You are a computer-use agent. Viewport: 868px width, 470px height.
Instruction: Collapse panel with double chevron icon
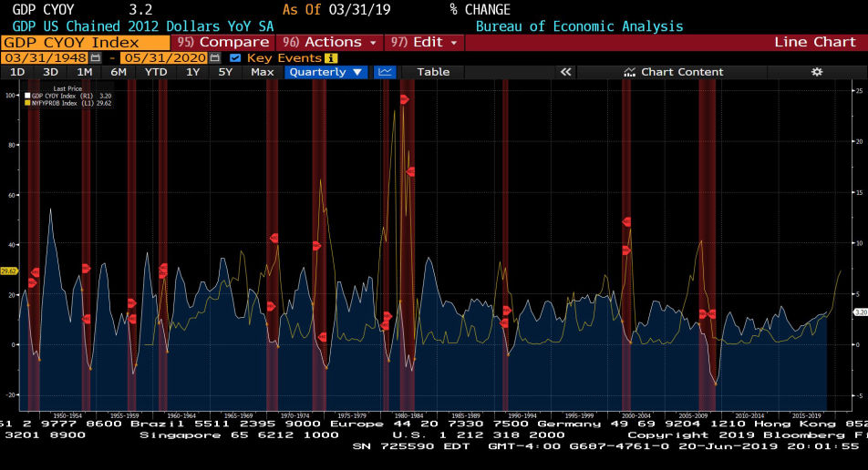[x=565, y=72]
